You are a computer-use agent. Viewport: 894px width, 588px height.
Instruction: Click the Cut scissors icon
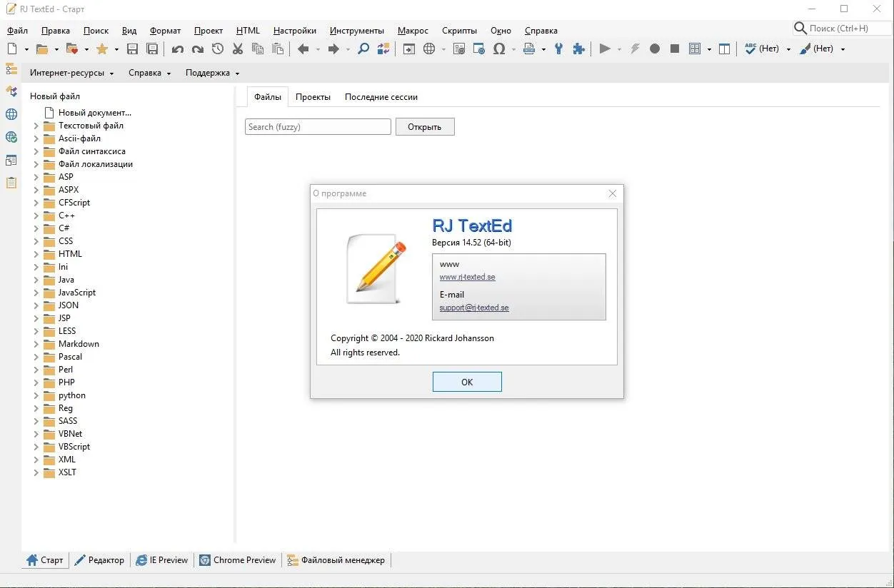click(238, 49)
